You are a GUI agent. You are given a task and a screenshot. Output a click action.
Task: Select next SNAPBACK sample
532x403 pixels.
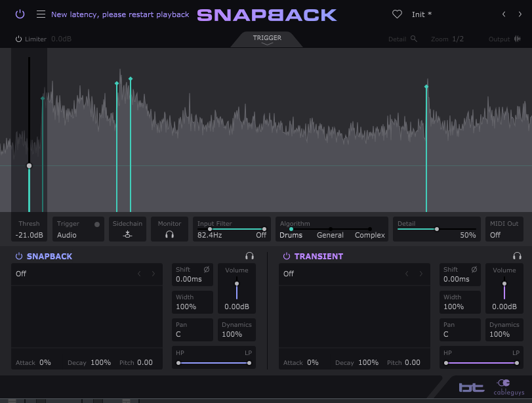(x=153, y=274)
